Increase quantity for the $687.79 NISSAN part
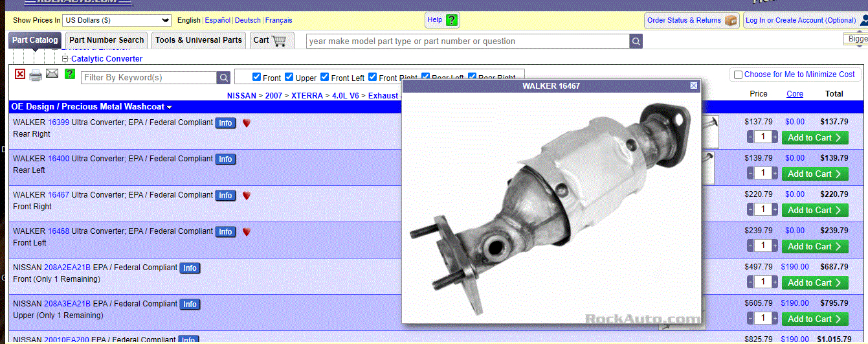868x344 pixels. click(x=774, y=282)
